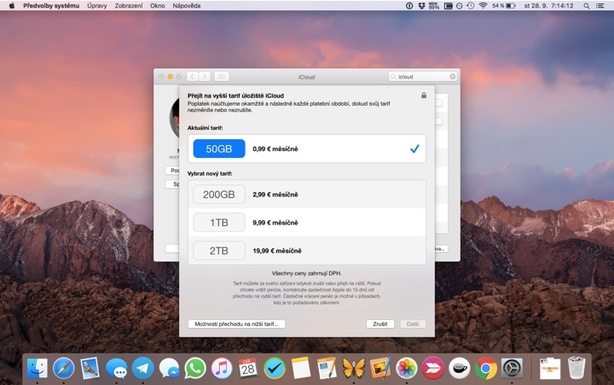614x385 pixels.
Task: Open Finder from the Dock
Action: coord(37,368)
